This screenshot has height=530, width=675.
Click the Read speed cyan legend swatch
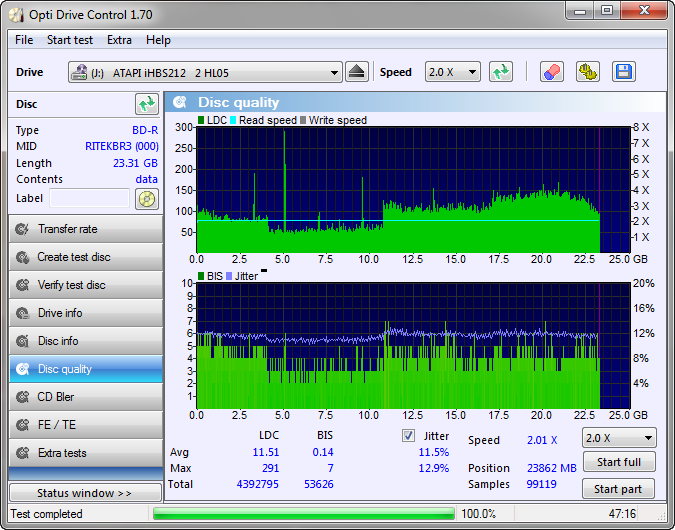tap(233, 120)
